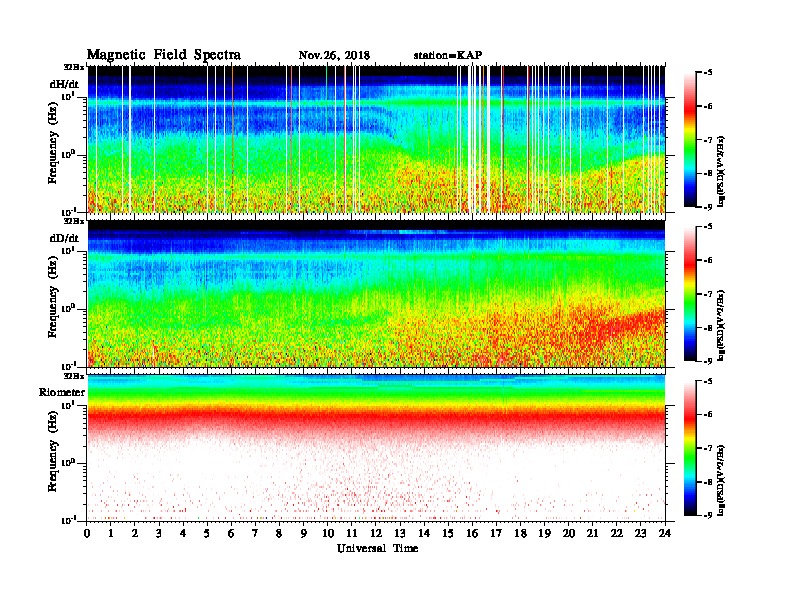Screen dimensions: 792x612
Task: Click the "-7" value on dD/dt color scale
Action: (x=708, y=294)
